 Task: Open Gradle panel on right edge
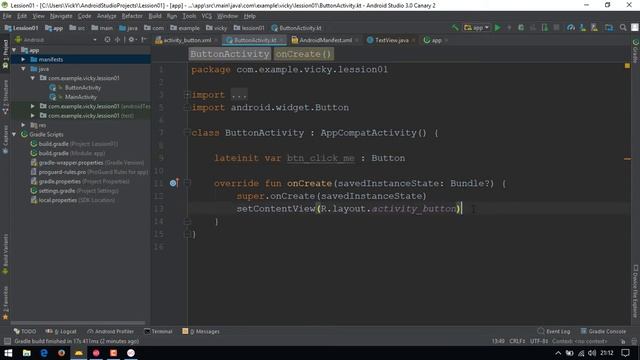click(635, 51)
